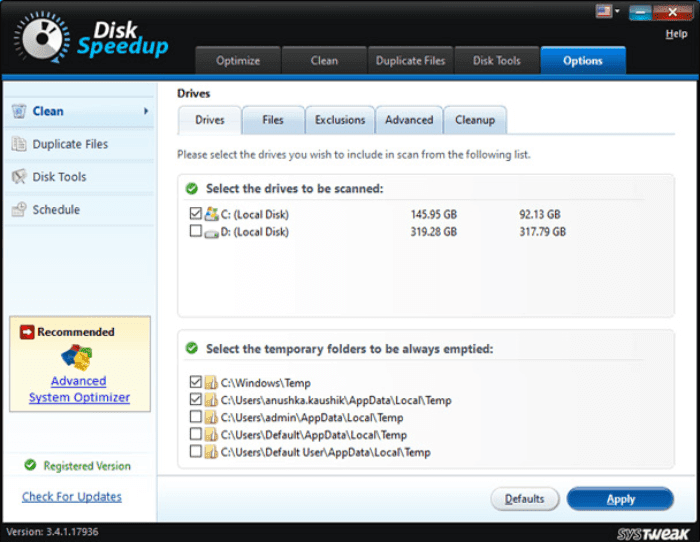
Task: Click the red Recommended arrow icon
Action: (x=27, y=332)
